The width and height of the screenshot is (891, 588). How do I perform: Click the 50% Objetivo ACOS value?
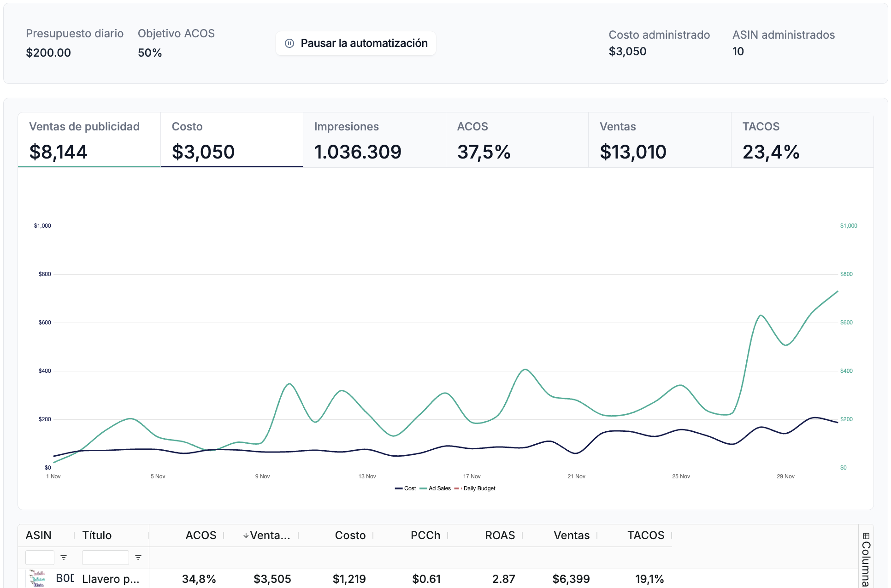click(150, 53)
